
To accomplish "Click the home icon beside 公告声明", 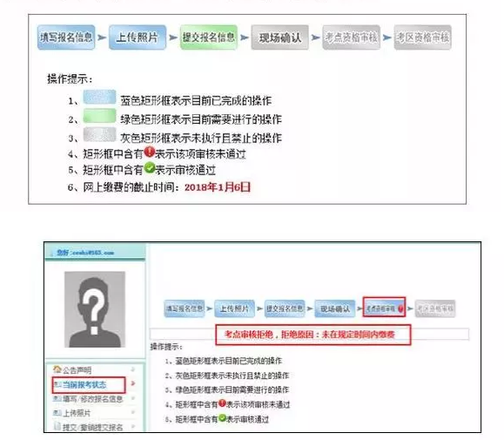I will click(x=57, y=369).
